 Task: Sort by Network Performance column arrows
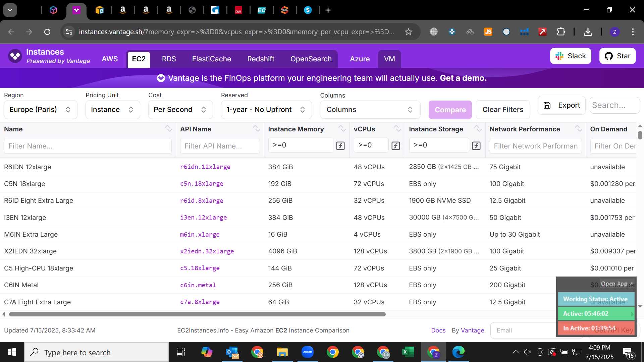578,129
